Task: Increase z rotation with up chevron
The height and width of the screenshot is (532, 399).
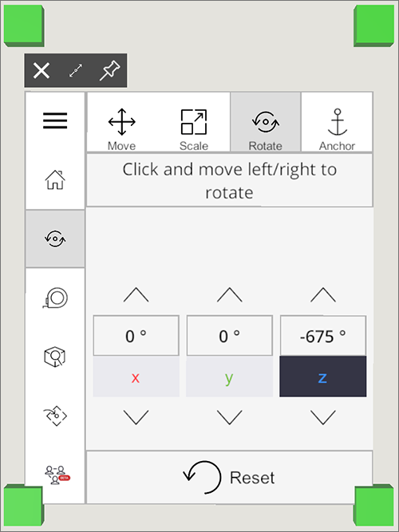Action: [323, 295]
